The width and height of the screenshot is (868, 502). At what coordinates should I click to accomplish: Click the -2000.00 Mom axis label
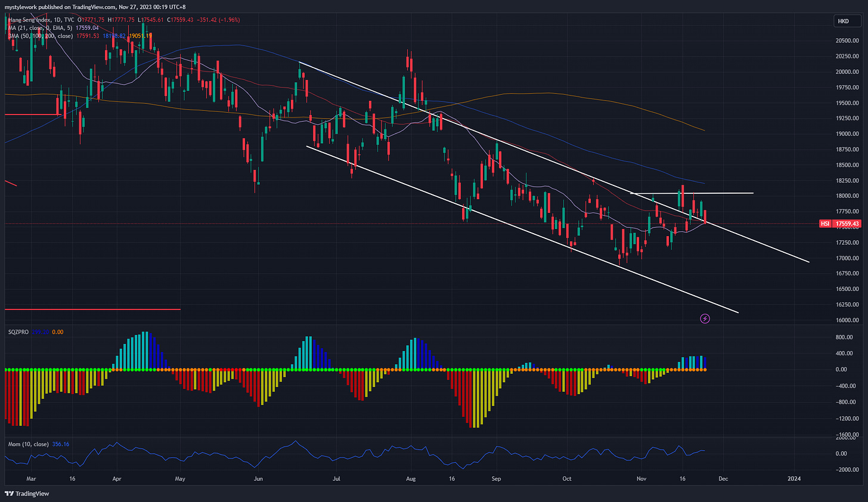pos(847,469)
